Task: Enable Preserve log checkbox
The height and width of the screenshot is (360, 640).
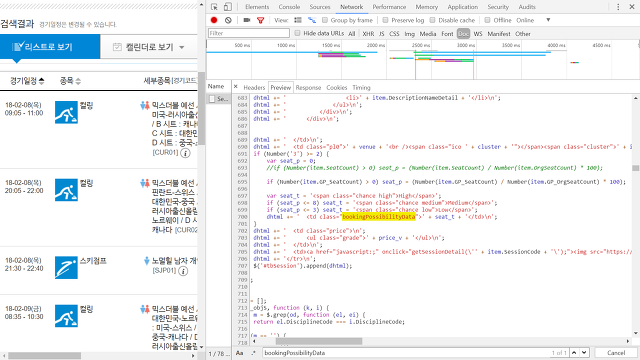Action: 385,20
